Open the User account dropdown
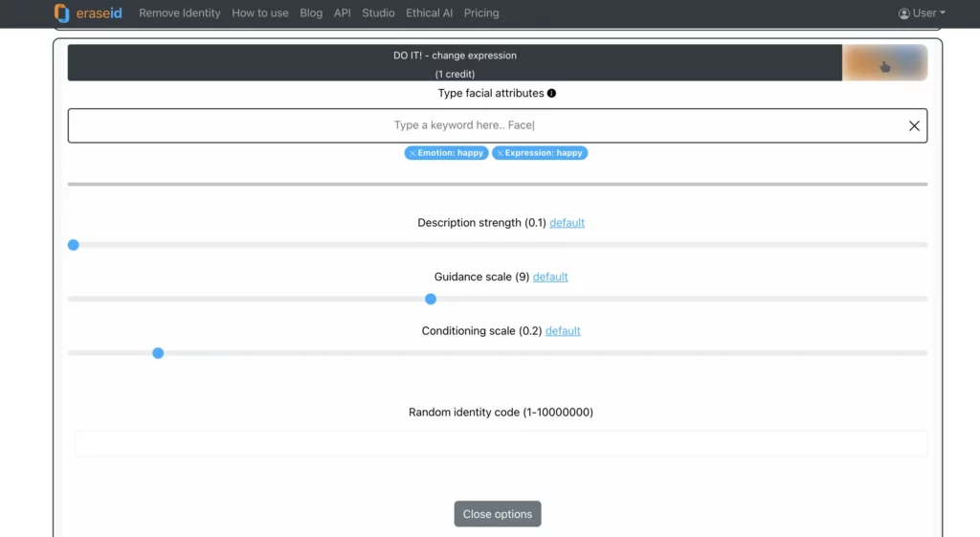The height and width of the screenshot is (537, 980). coord(922,13)
